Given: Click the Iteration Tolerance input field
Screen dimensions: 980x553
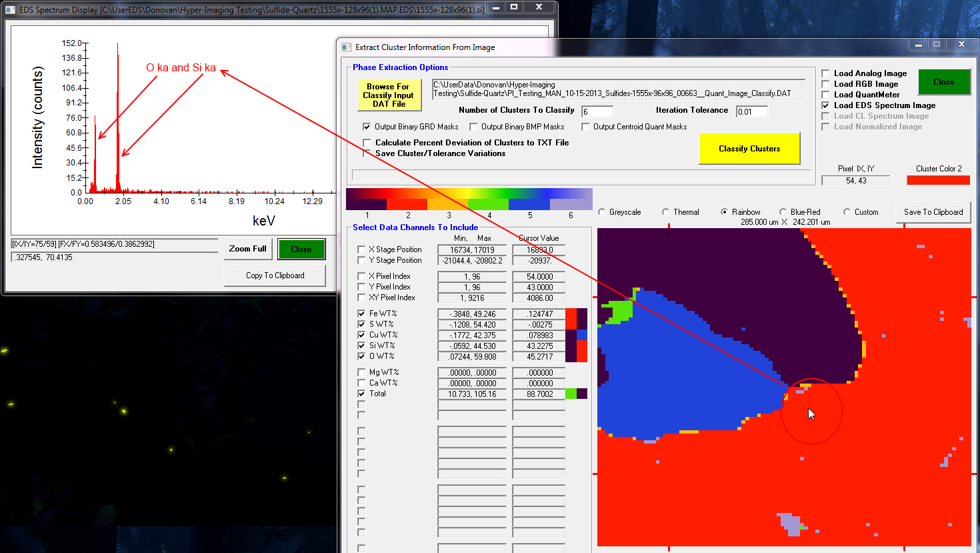Looking at the screenshot, I should coord(751,111).
